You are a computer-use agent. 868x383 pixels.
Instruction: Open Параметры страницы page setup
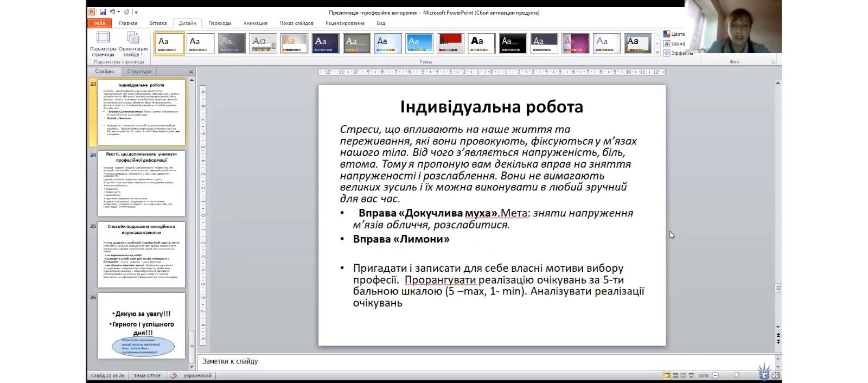click(x=103, y=44)
